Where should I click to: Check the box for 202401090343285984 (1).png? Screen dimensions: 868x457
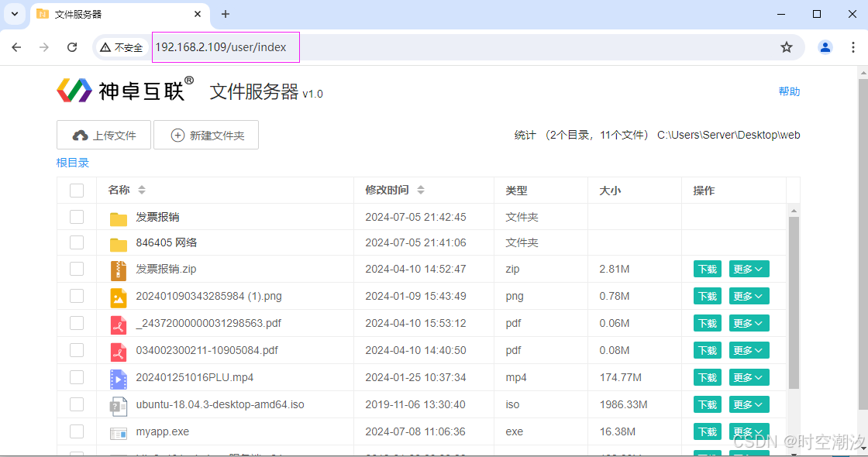[77, 296]
